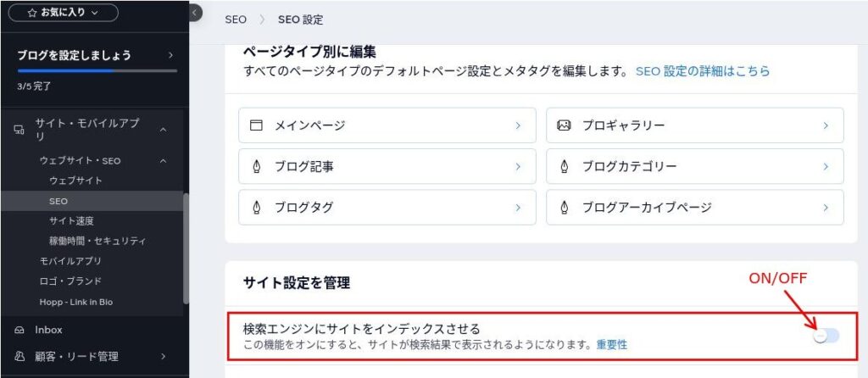Select サイト速度 in the sidebar
The image size is (868, 378).
click(71, 220)
